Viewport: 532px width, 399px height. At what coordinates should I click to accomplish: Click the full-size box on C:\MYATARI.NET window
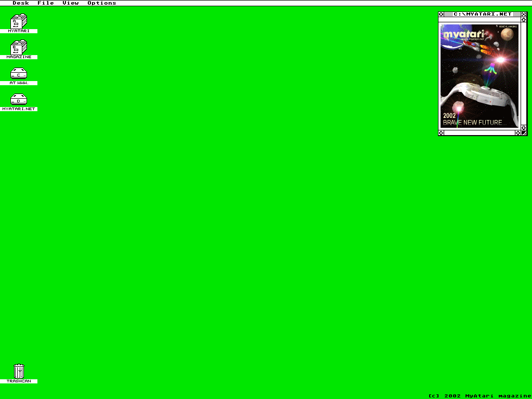[524, 14]
